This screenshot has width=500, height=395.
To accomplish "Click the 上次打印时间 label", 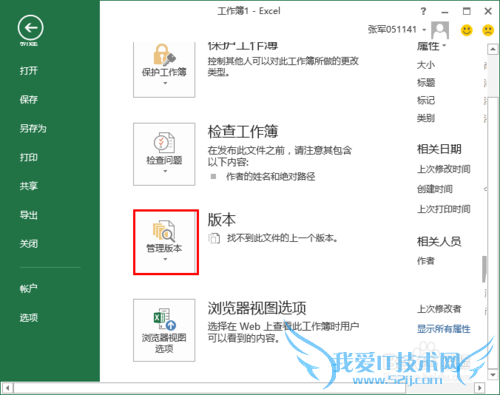I will (x=444, y=209).
